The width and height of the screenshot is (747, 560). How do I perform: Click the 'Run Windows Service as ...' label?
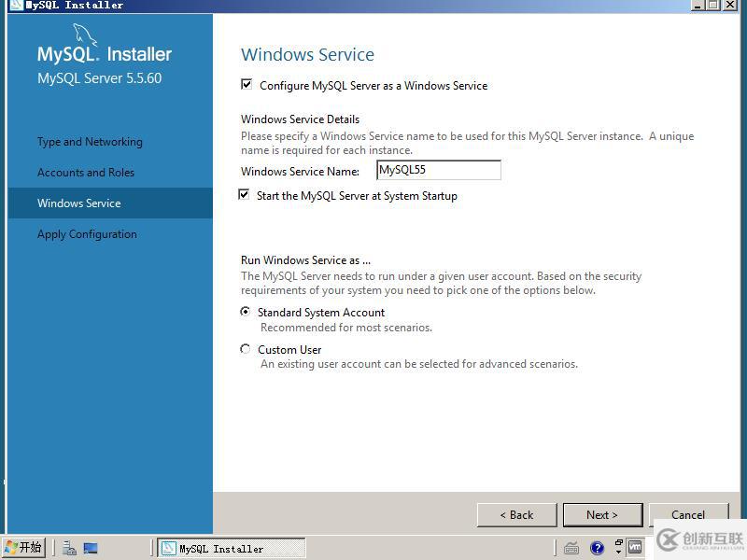coord(306,260)
